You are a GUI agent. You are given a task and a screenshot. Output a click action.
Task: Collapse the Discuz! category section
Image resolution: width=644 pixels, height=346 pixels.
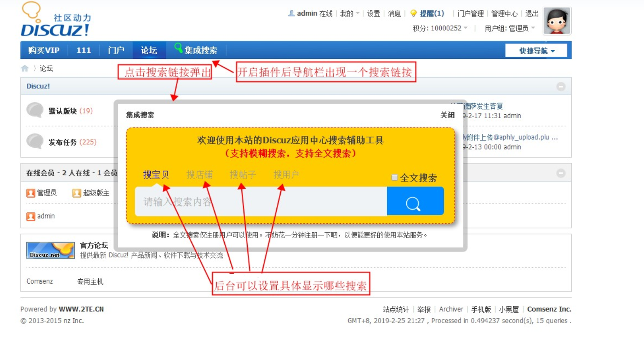[561, 86]
